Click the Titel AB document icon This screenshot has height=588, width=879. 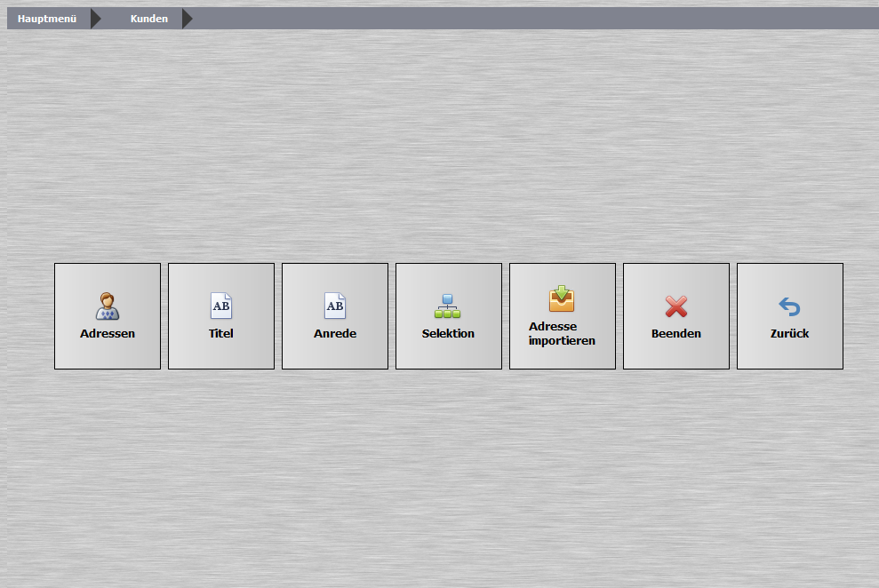(x=220, y=306)
